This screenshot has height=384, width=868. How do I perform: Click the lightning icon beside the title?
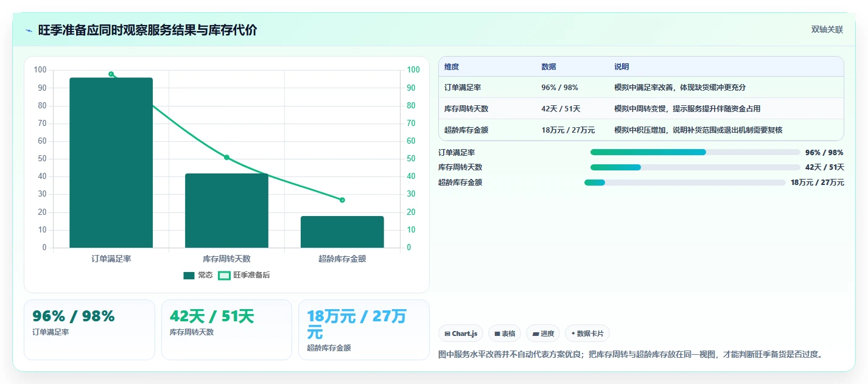pos(29,30)
